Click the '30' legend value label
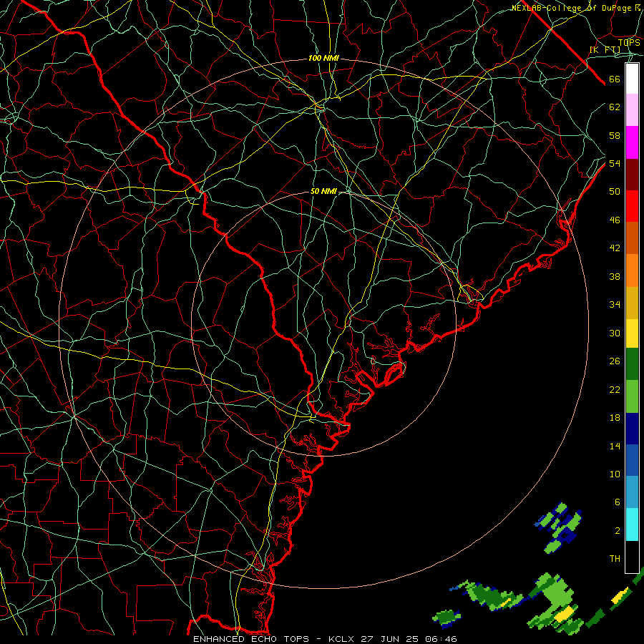 tap(615, 333)
